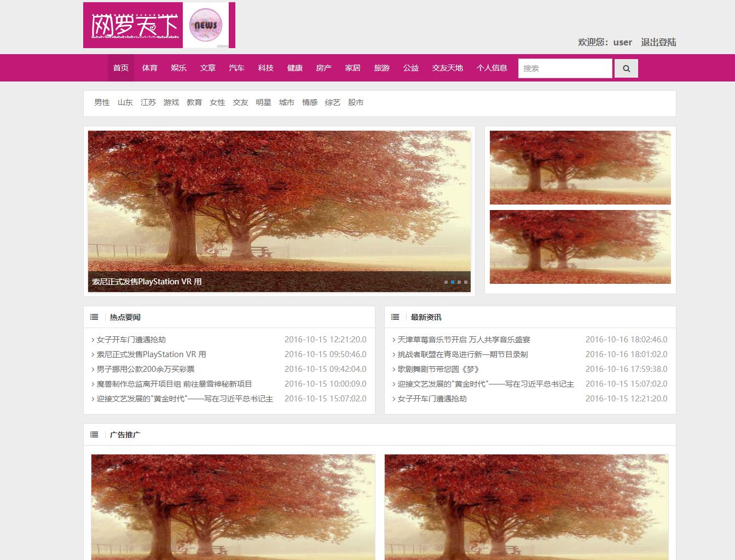Click the top-right sidebar tree thumbnail
735x560 pixels.
click(x=580, y=167)
